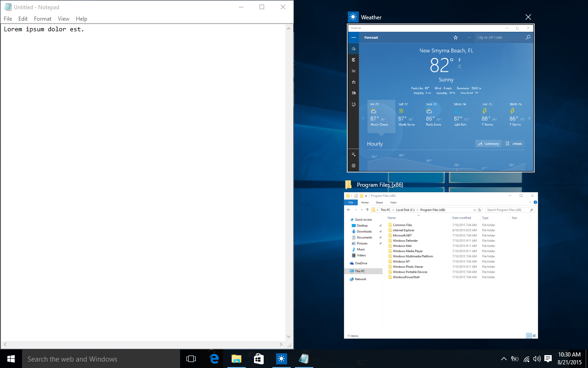Click the magnifier search icon in Weather
This screenshot has width=588, height=368.
coord(528,38)
